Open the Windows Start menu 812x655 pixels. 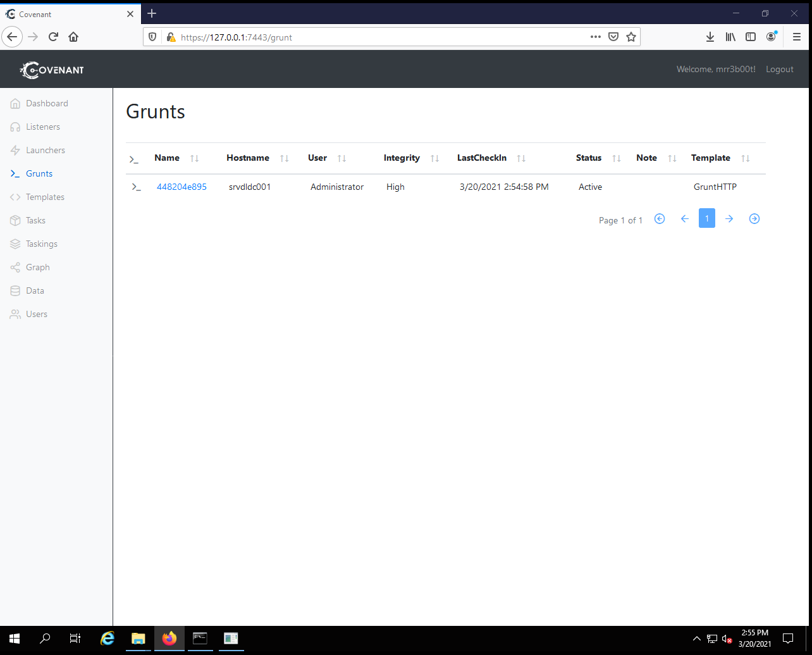point(15,639)
